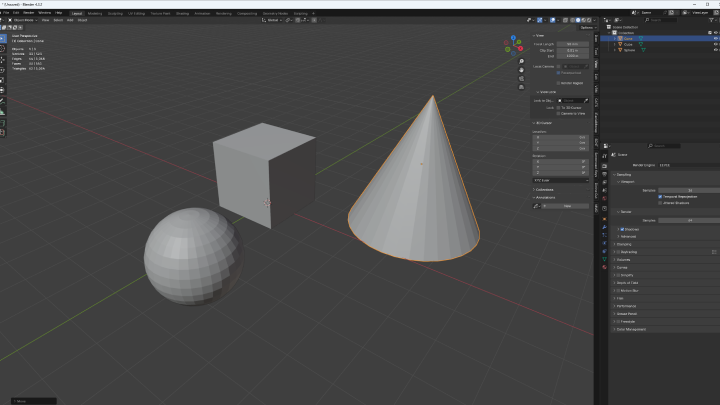Hide the Cone in outliner

[x=716, y=38]
